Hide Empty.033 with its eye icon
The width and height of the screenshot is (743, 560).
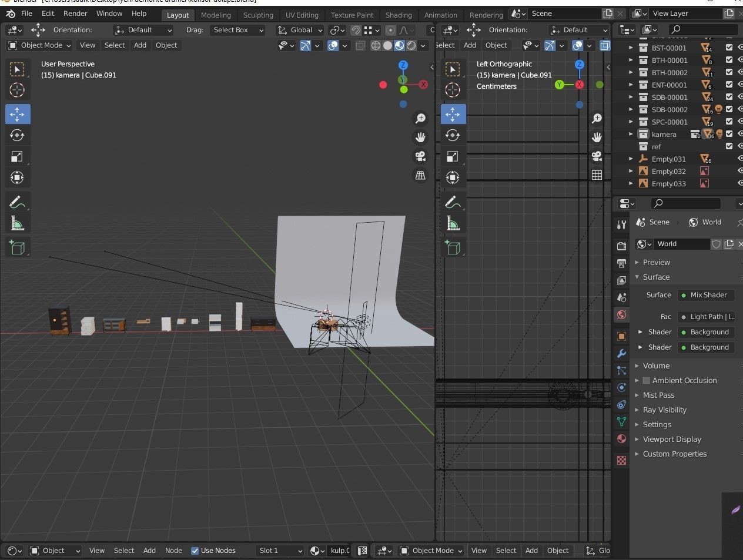coord(740,183)
